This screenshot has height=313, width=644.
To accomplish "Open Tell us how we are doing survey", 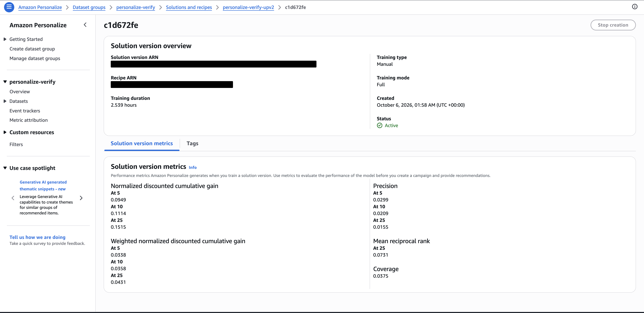I will pyautogui.click(x=37, y=237).
